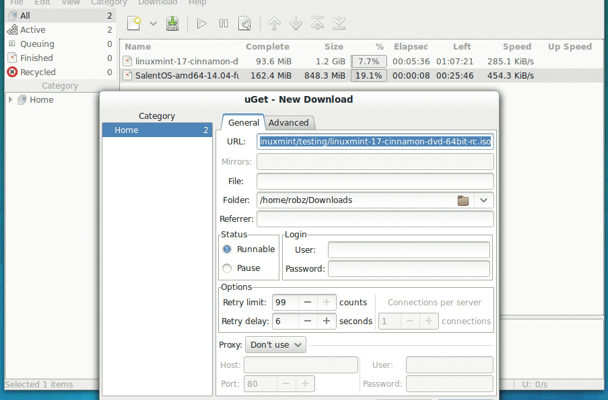This screenshot has width=608, height=400.
Task: Select the Runnable status radio button
Action: pyautogui.click(x=227, y=249)
